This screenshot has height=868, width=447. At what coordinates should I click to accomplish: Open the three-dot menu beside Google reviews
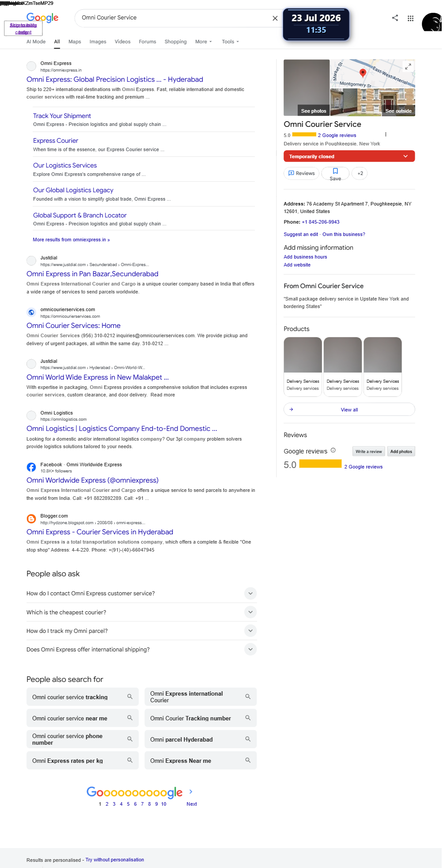[x=386, y=134]
